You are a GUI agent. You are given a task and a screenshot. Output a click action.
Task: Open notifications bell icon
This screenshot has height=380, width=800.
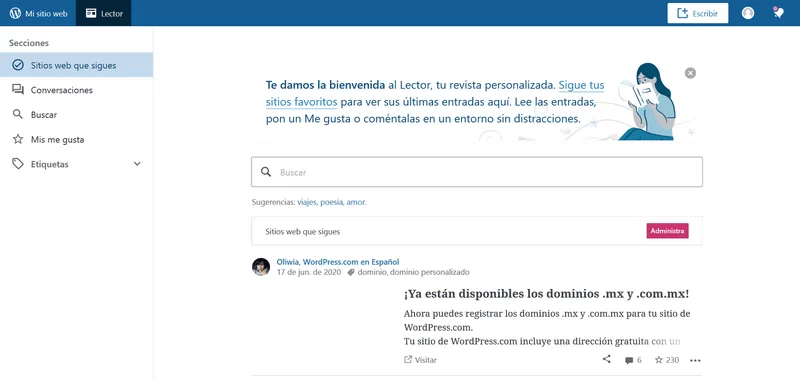tap(778, 13)
